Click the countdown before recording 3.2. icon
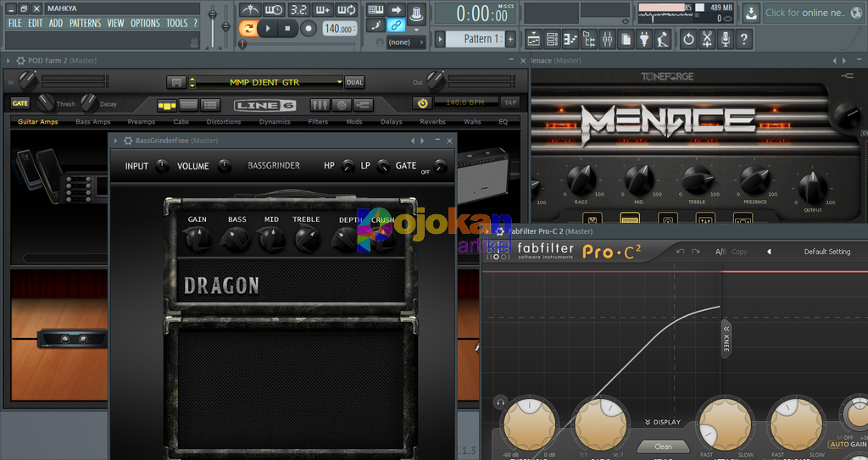Image resolution: width=868 pixels, height=460 pixels. click(298, 10)
